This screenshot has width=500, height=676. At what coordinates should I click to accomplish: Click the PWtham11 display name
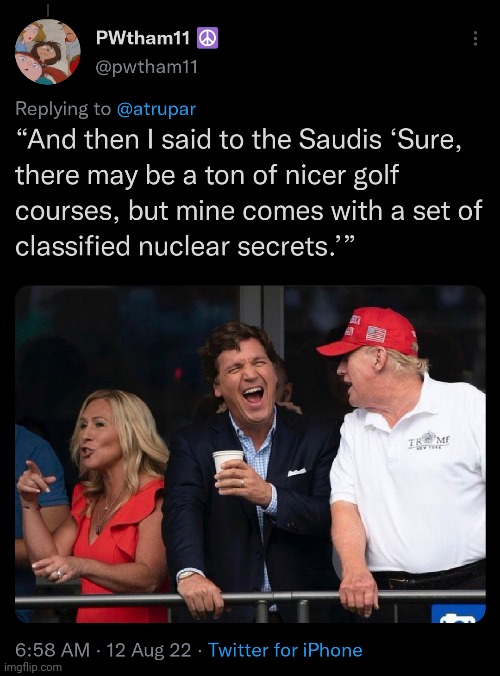[x=143, y=39]
